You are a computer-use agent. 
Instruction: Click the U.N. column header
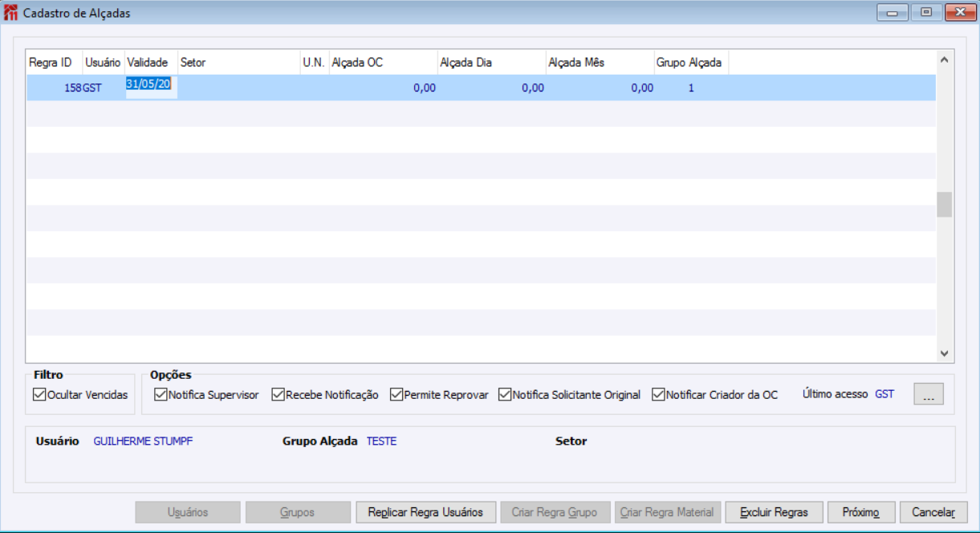(x=315, y=63)
